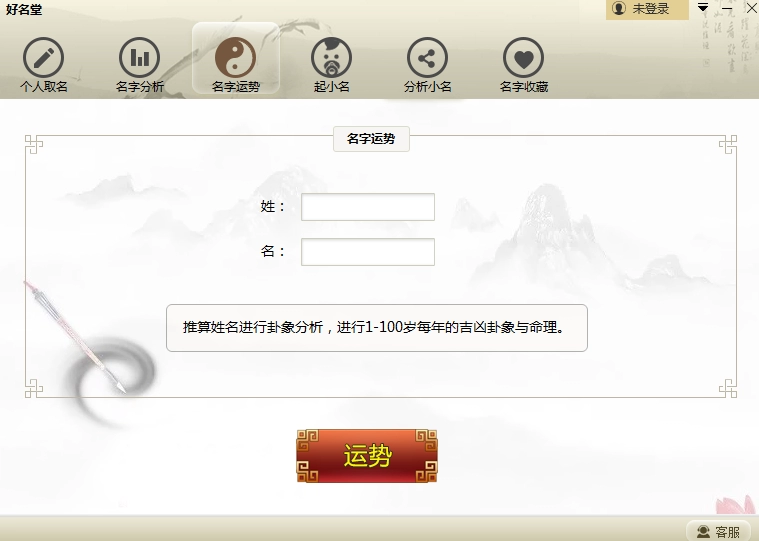Open 客服 customer service icon
Screen dimensions: 759x541
click(703, 531)
